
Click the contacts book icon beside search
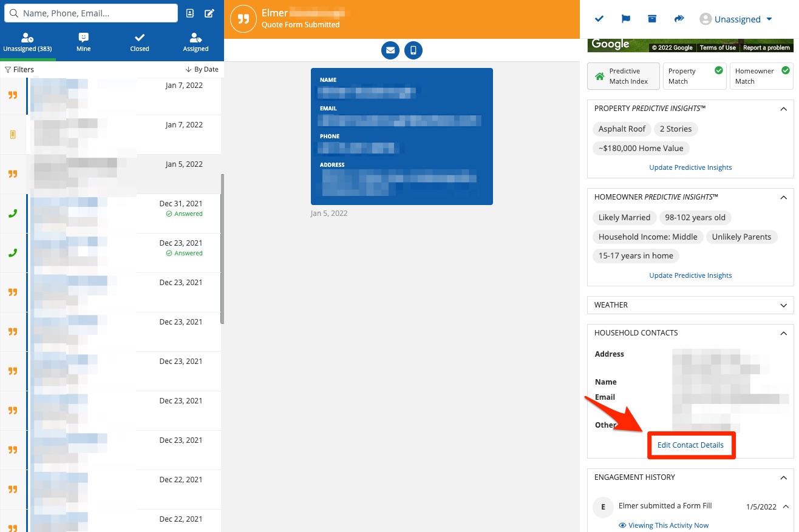tap(190, 13)
